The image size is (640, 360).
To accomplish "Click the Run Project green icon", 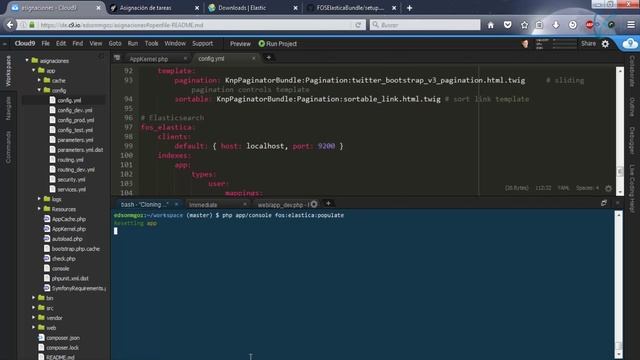I will click(262, 44).
